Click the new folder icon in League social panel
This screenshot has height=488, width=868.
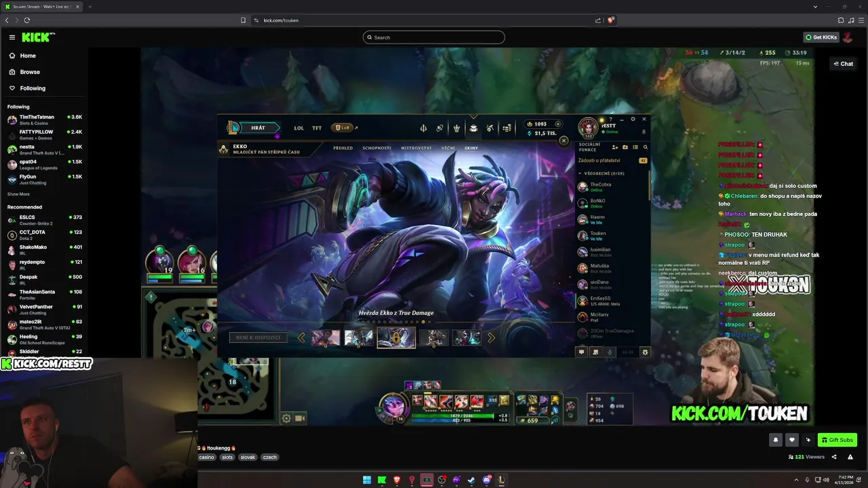point(625,147)
